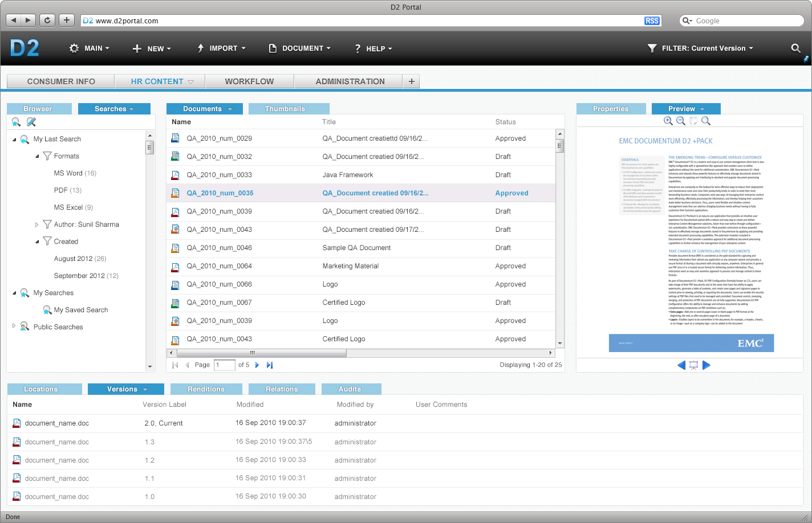Image resolution: width=812 pixels, height=523 pixels.
Task: Collapse the My Searches node
Action: pos(14,293)
